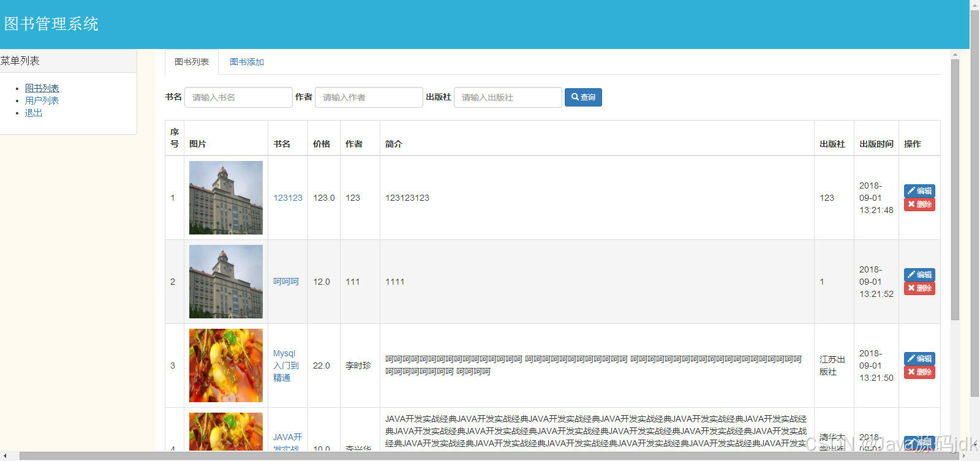Delete the Mysql入门到精通 book row
The width and height of the screenshot is (980, 461).
[x=919, y=372]
